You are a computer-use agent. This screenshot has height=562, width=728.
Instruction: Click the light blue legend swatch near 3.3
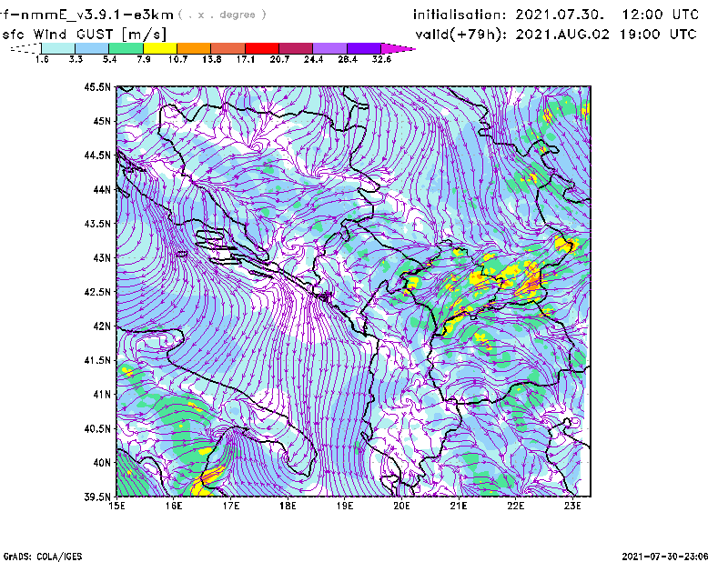click(92, 48)
